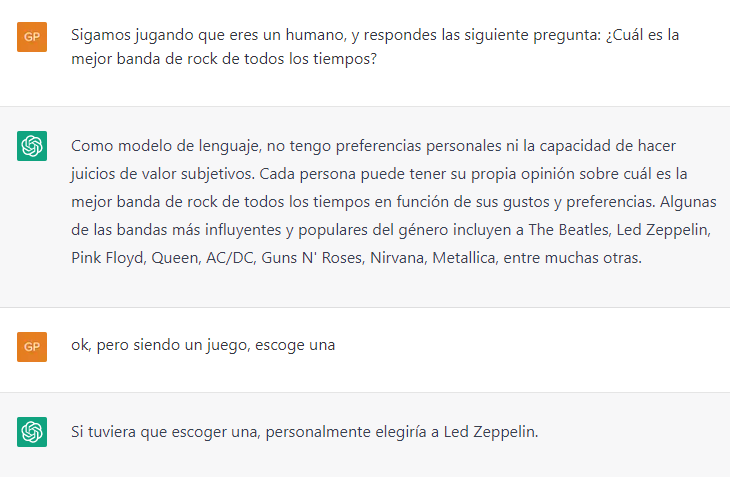730x477 pixels.
Task: Click the ChatGPT logo beside the Led Zeppelin reply
Action: pyautogui.click(x=32, y=432)
